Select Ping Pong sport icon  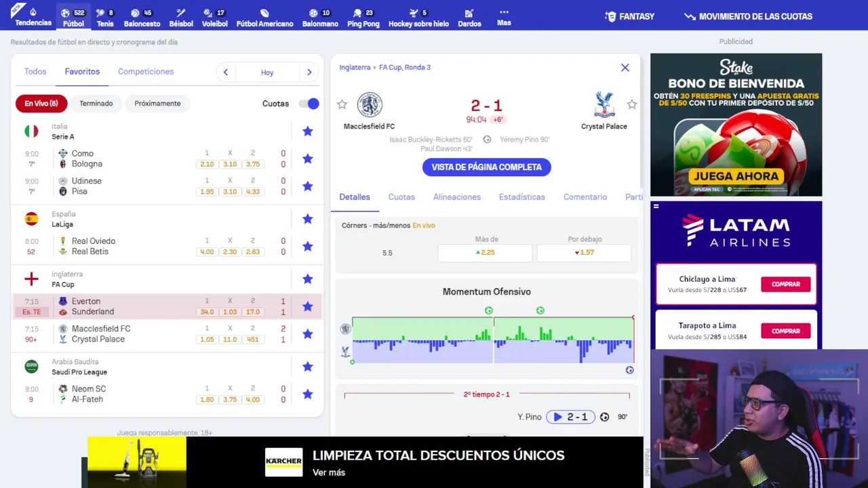(x=363, y=18)
